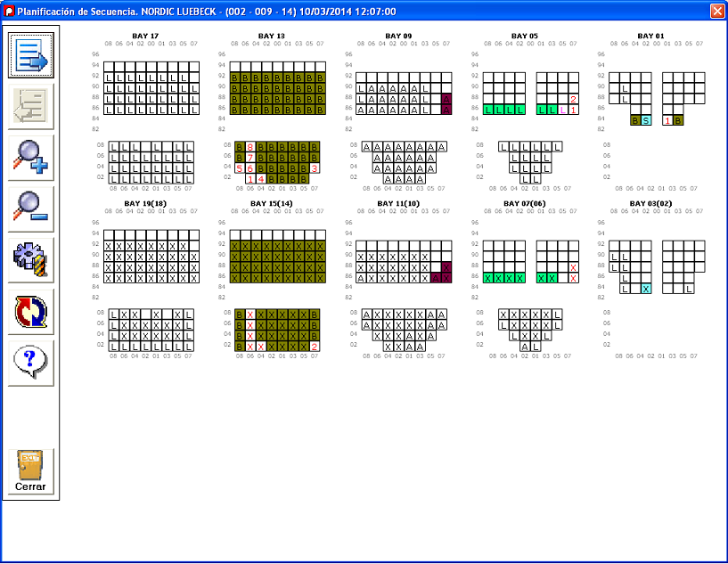Zoom in with the magnifier plus icon
728x564 pixels.
point(31,158)
